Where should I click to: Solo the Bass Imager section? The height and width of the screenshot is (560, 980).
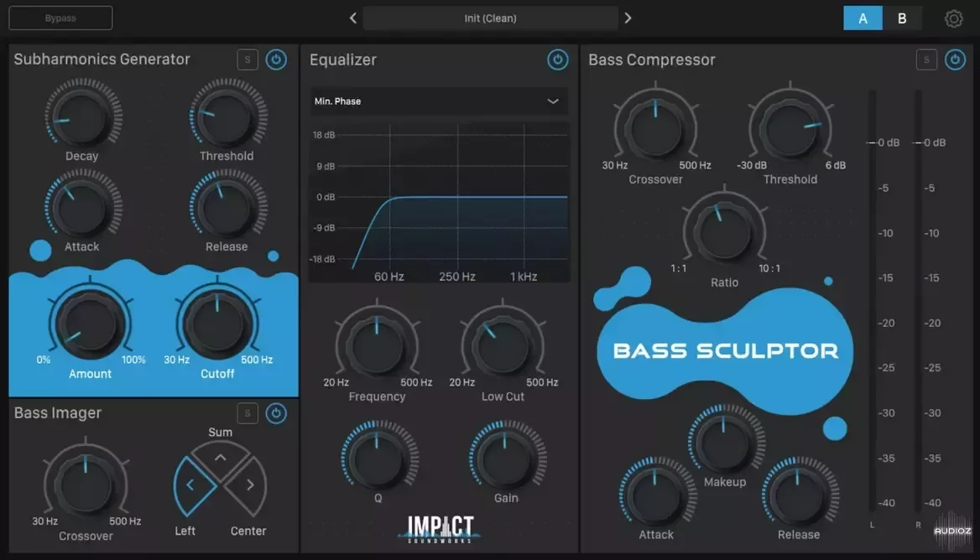248,413
